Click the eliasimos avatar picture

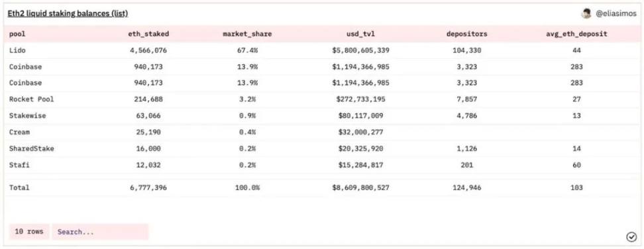(586, 13)
